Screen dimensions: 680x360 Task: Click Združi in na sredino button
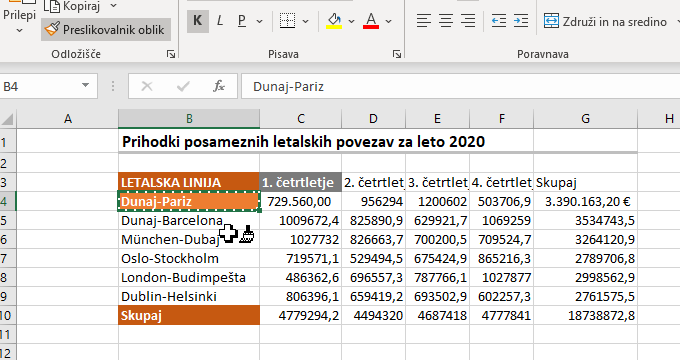coord(605,21)
